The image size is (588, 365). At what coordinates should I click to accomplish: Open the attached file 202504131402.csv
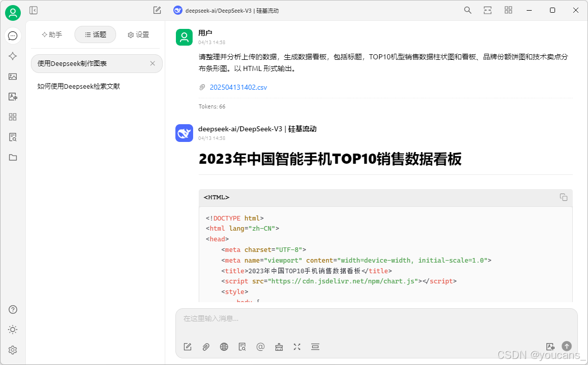[238, 87]
